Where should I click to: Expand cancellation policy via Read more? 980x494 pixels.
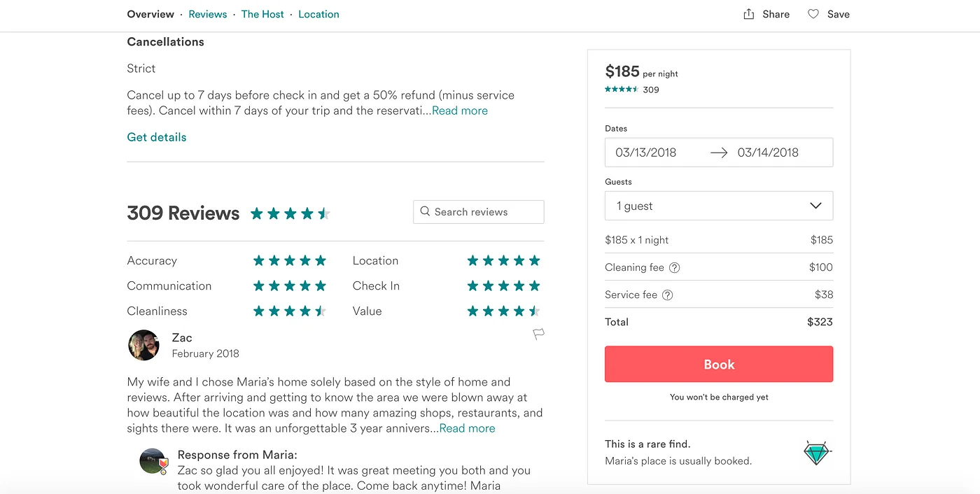460,110
